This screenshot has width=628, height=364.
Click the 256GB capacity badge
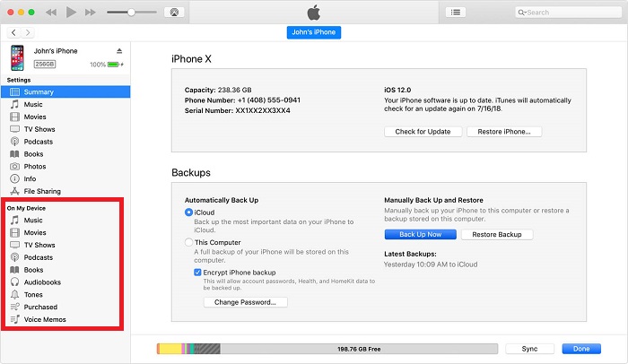click(x=45, y=64)
